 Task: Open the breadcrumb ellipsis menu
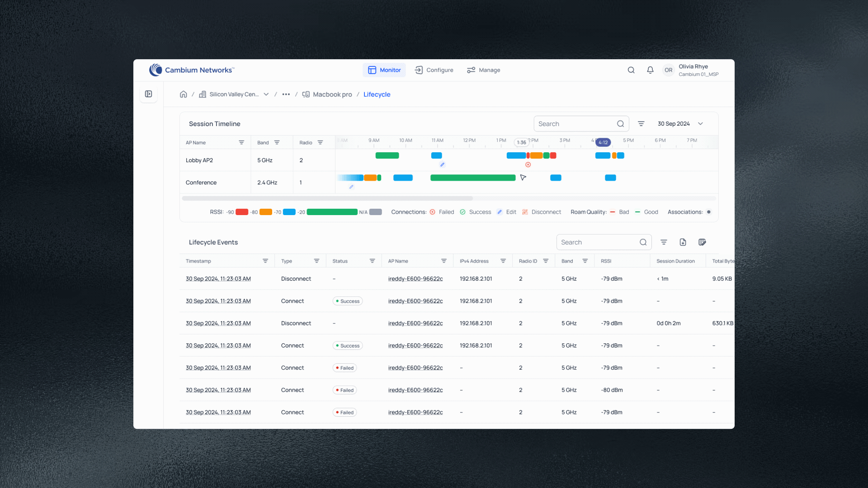[286, 94]
